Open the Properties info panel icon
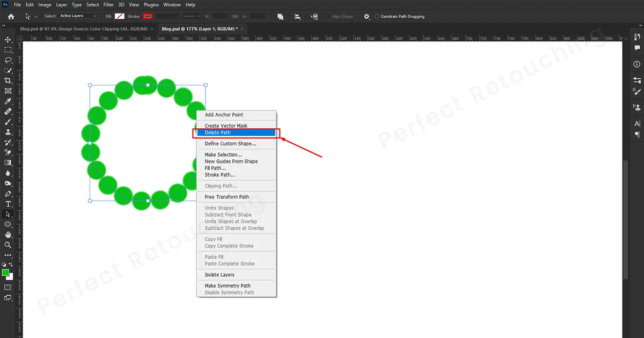The width and height of the screenshot is (644, 338). [x=637, y=64]
